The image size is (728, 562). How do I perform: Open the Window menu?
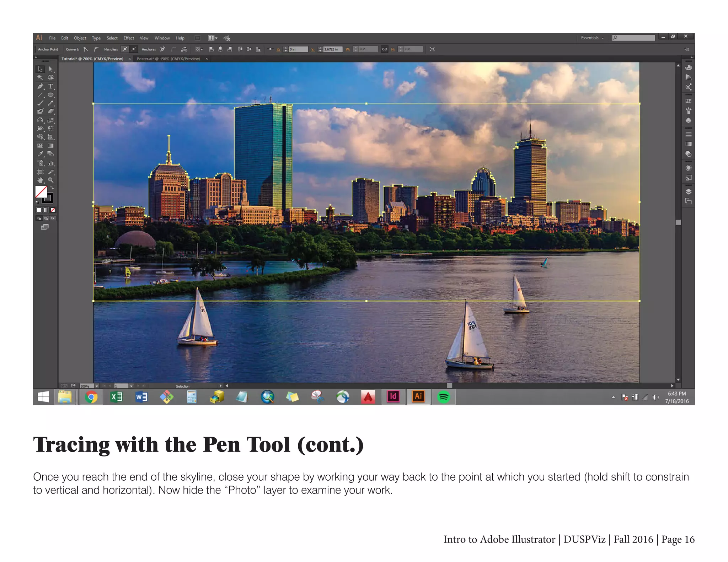pyautogui.click(x=162, y=38)
